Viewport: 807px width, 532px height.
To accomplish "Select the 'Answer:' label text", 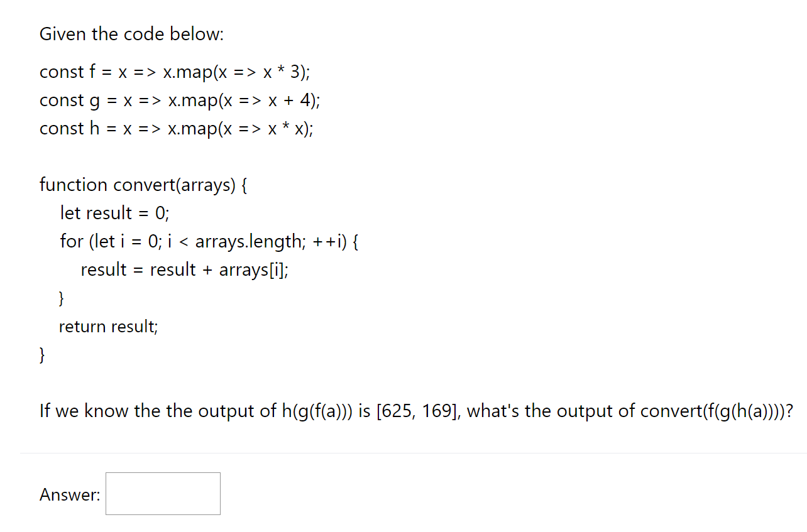I will click(x=69, y=495).
